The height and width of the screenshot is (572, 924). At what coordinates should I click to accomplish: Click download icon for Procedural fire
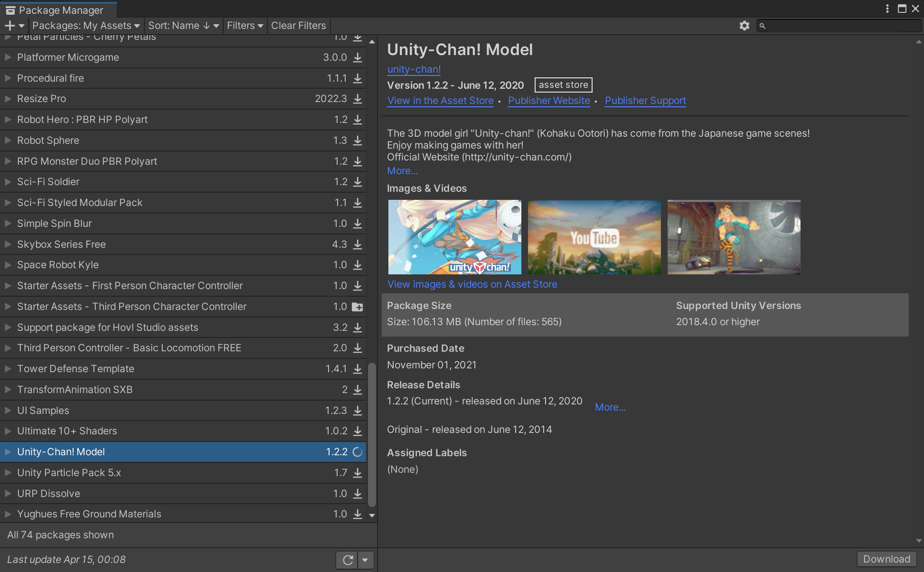pyautogui.click(x=358, y=78)
